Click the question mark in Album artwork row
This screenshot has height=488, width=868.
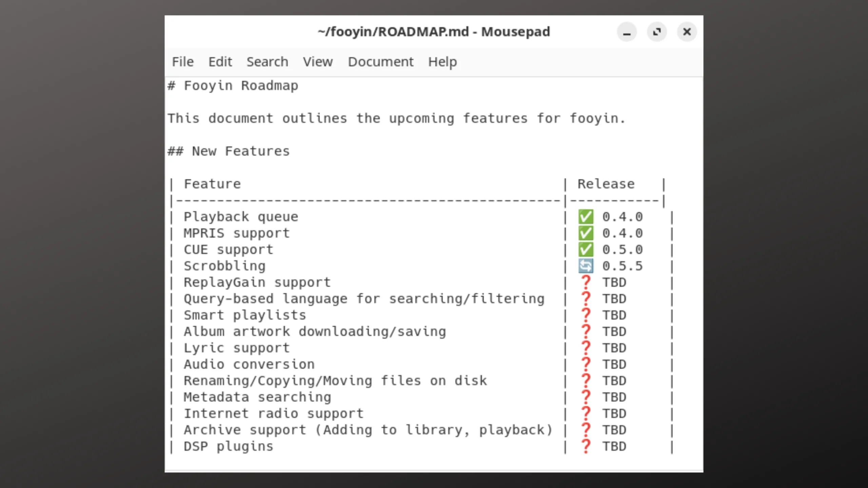[586, 331]
